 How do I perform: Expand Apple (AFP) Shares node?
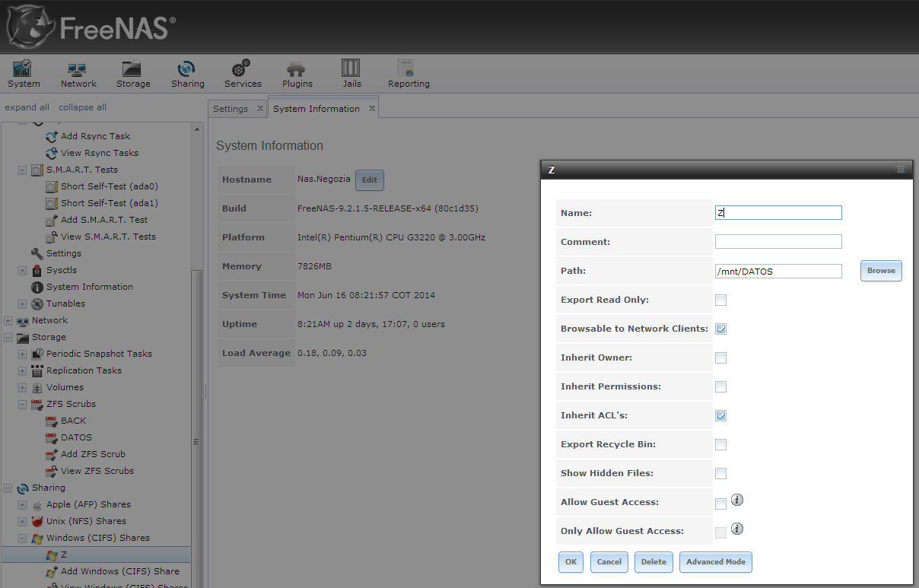point(22,504)
